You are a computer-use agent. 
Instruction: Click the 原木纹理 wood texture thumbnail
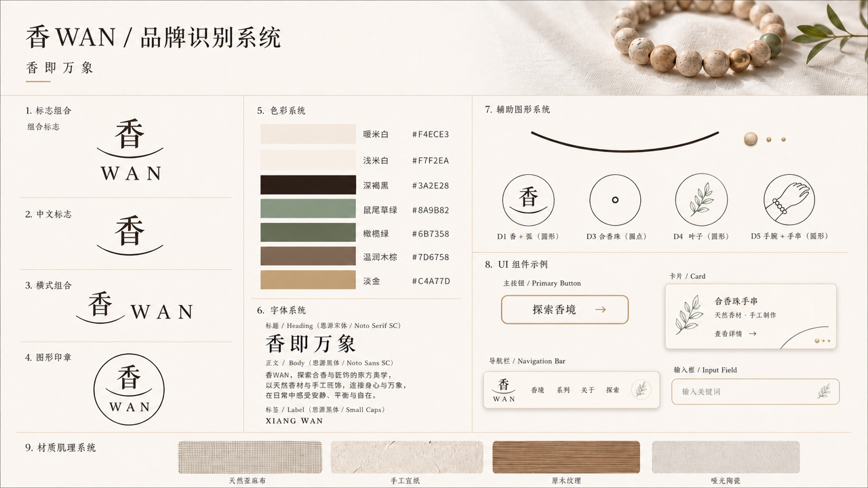coord(566,457)
